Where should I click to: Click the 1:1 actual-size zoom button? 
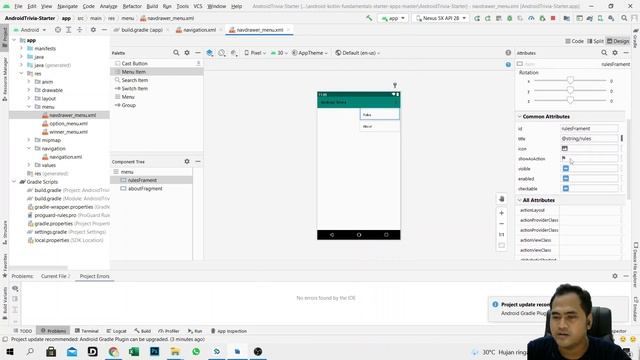[x=502, y=235]
